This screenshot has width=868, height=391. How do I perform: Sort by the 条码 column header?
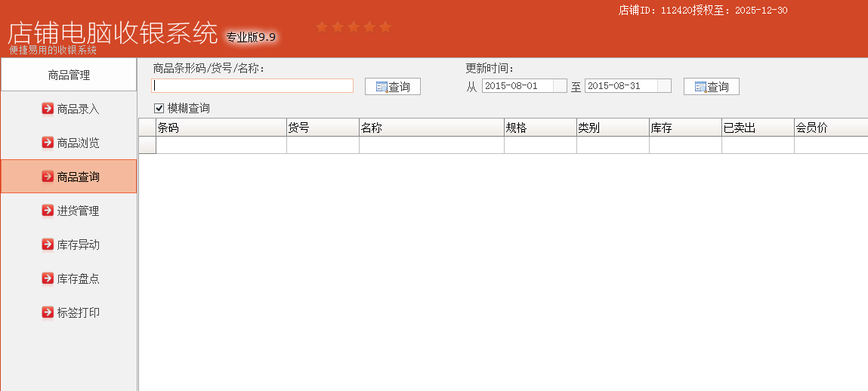click(x=221, y=128)
